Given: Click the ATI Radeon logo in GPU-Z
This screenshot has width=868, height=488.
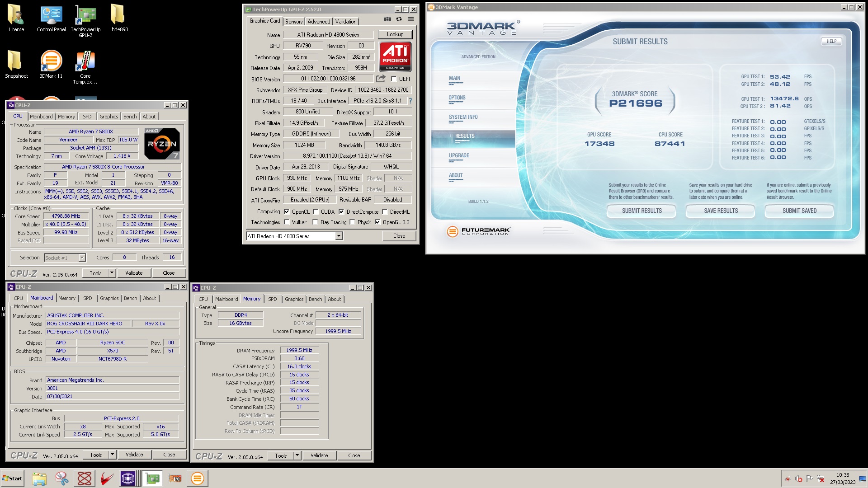Looking at the screenshot, I should [396, 56].
